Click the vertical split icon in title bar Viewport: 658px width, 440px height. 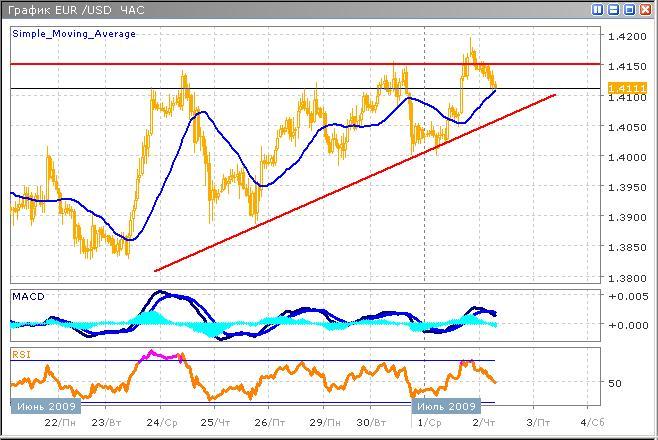pyautogui.click(x=598, y=10)
